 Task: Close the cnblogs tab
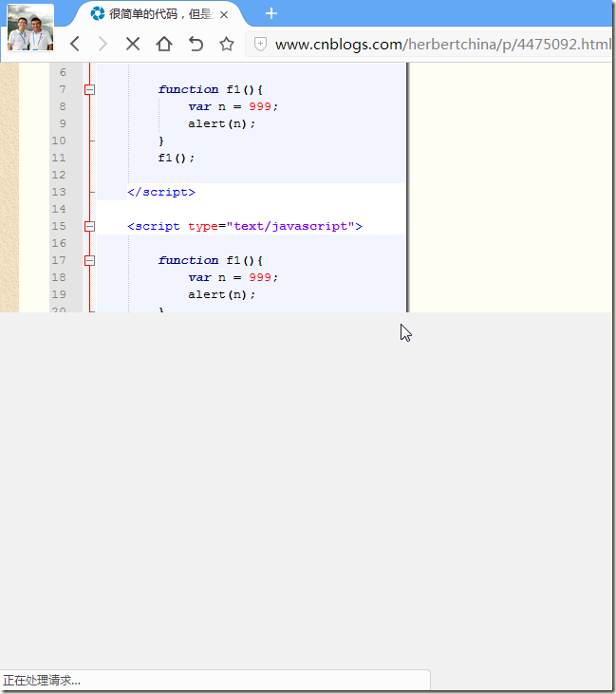[224, 15]
